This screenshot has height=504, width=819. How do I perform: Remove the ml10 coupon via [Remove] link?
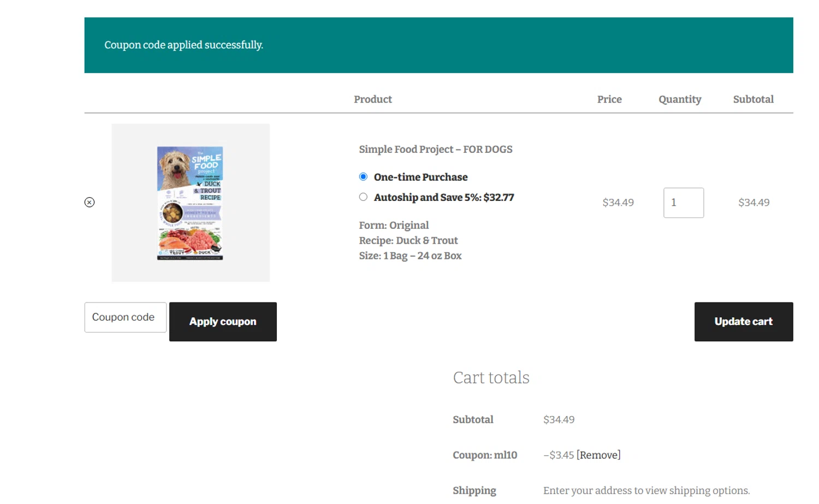[598, 455]
